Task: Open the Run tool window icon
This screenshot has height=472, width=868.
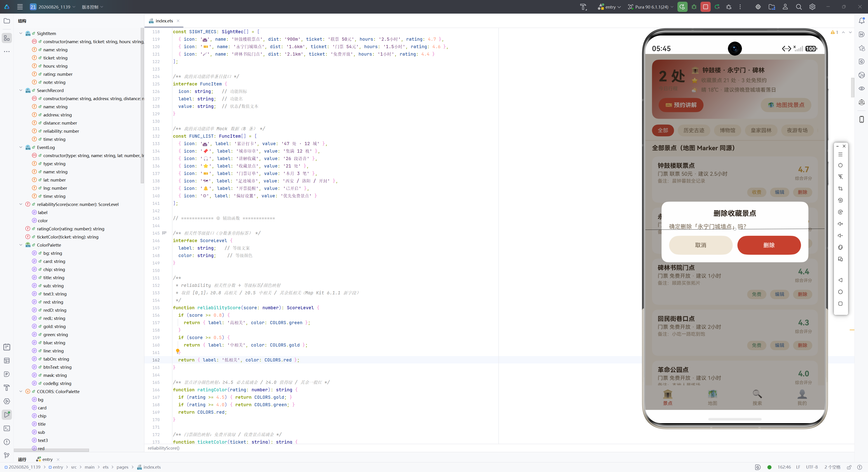Action: tap(7, 414)
